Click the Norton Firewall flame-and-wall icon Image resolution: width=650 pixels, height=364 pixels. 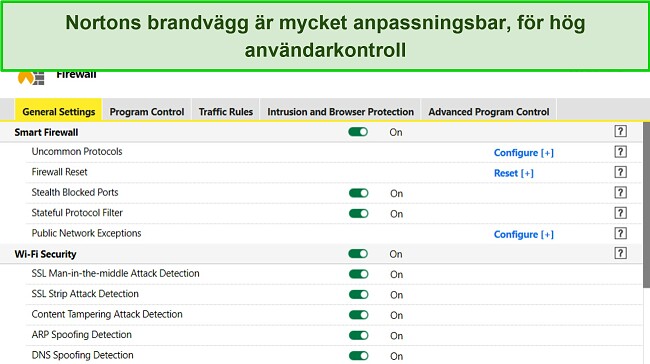point(31,78)
